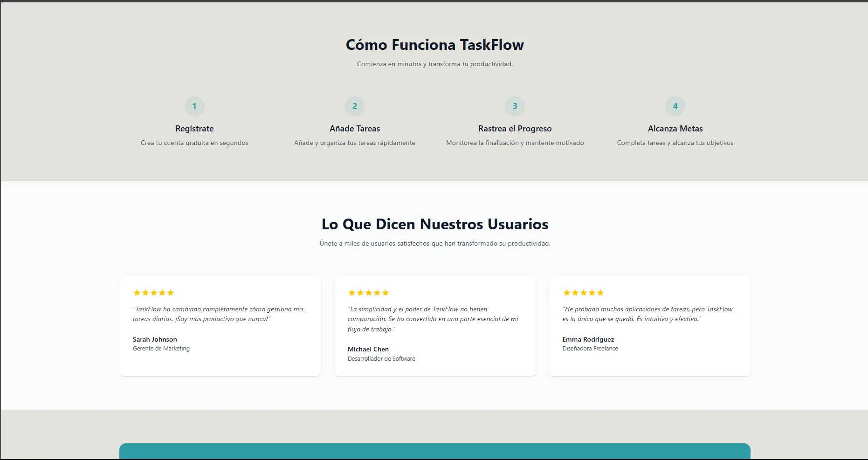Click the 'Rastrea el Progreso' step title
The width and height of the screenshot is (868, 460).
515,129
